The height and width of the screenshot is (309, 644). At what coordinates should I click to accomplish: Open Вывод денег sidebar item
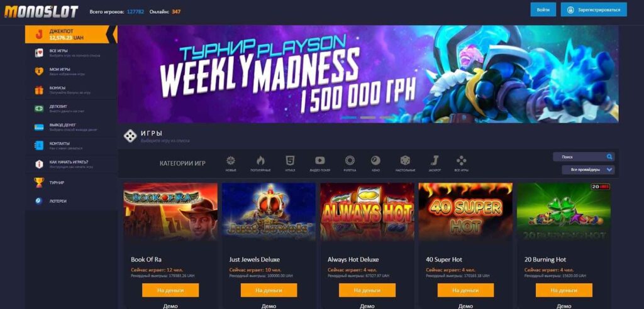coord(67,127)
